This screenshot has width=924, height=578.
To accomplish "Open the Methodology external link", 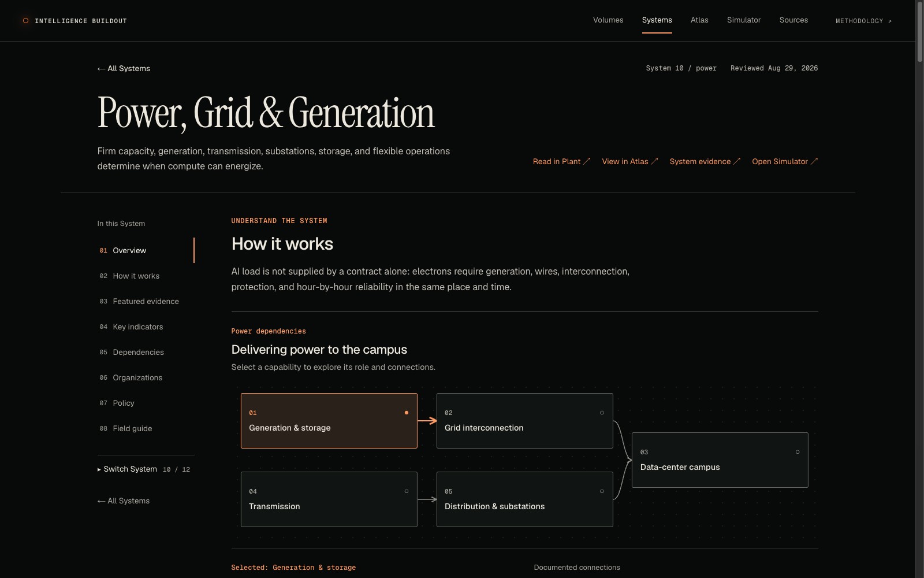I will point(863,21).
